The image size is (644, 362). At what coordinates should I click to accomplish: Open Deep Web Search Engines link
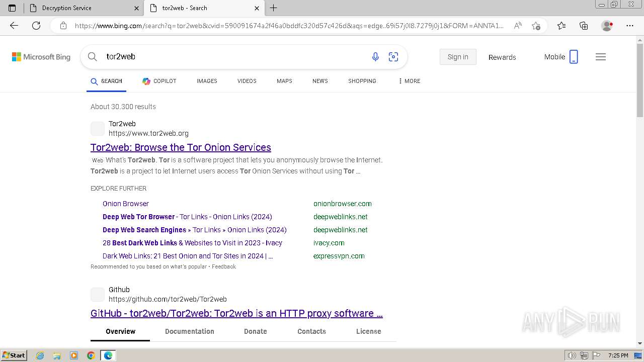tap(195, 230)
